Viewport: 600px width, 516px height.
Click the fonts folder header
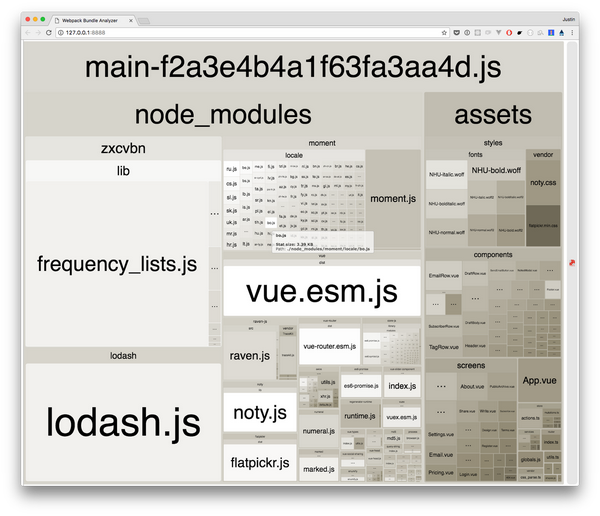click(x=475, y=155)
